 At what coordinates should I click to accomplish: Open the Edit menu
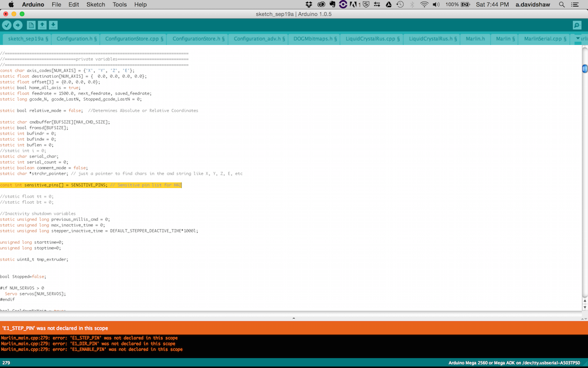(x=73, y=5)
